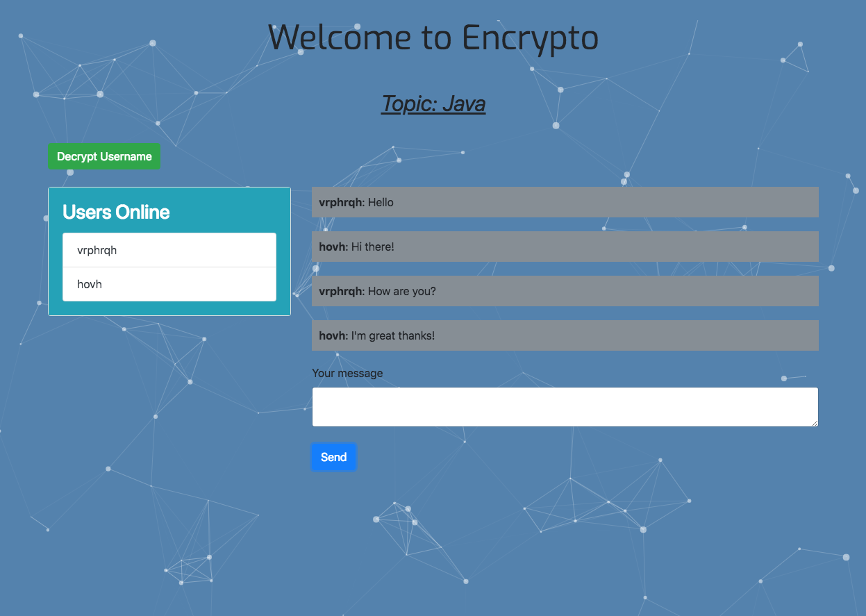Click the bold vrphrqh in How are you? message
866x616 pixels.
pyautogui.click(x=338, y=291)
